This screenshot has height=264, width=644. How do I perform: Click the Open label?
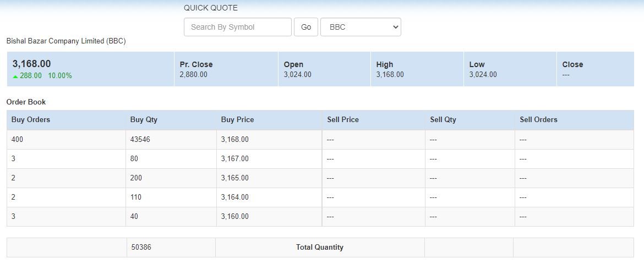point(294,64)
